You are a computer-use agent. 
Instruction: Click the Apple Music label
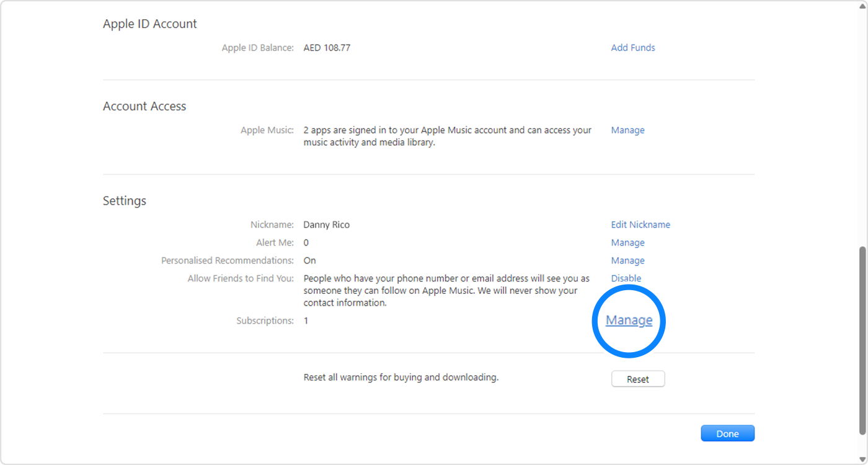(267, 130)
